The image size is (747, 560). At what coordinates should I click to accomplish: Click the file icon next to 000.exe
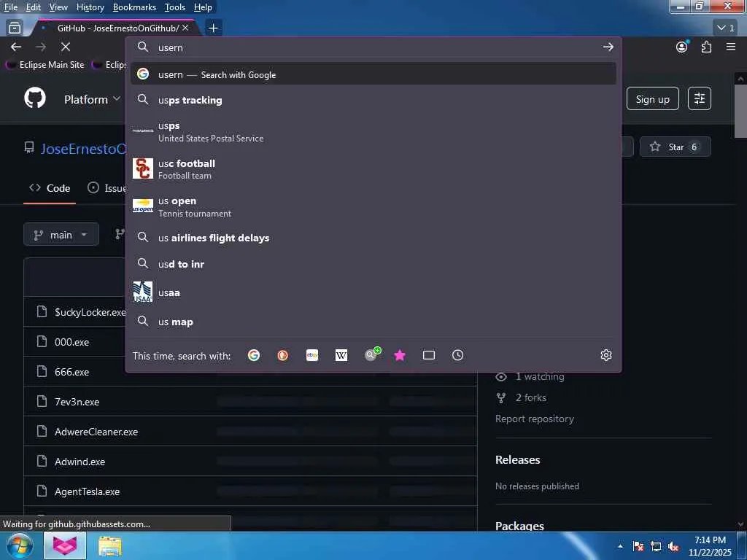(42, 341)
